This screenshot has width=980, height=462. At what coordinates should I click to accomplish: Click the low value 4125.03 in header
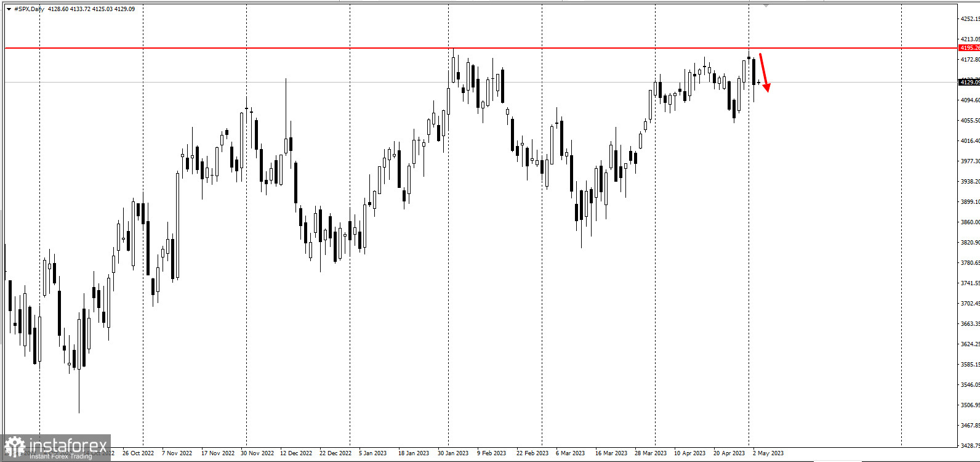pos(102,9)
